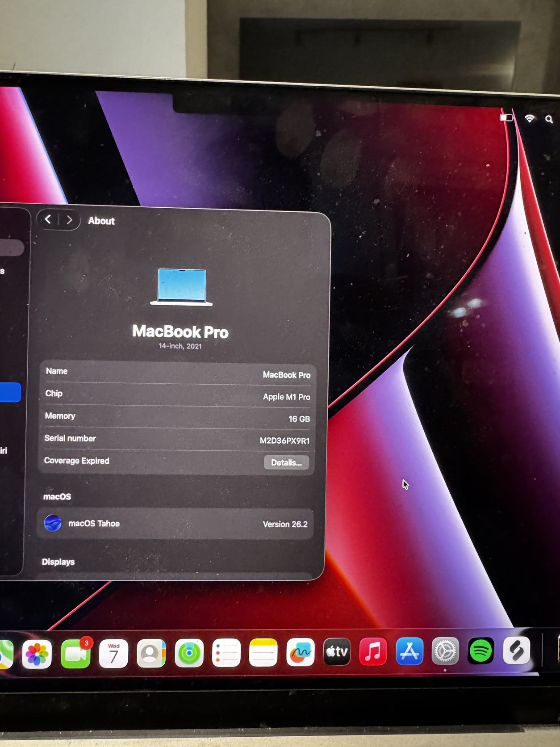The height and width of the screenshot is (747, 560).
Task: Open the Apple TV app
Action: pos(337,651)
